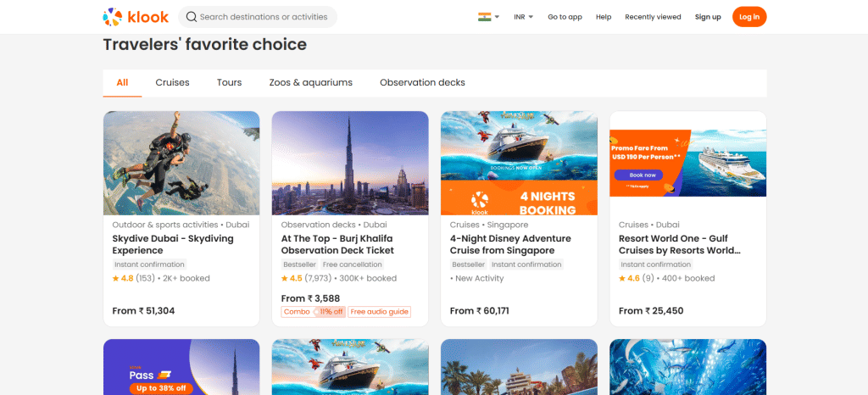Select the All tab
This screenshot has width=868, height=395.
coord(123,82)
